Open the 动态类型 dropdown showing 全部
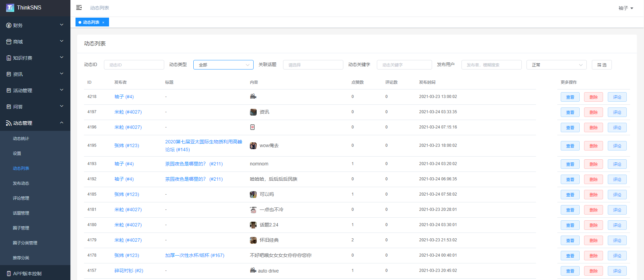Viewport: 644px width, 280px height. pos(223,65)
